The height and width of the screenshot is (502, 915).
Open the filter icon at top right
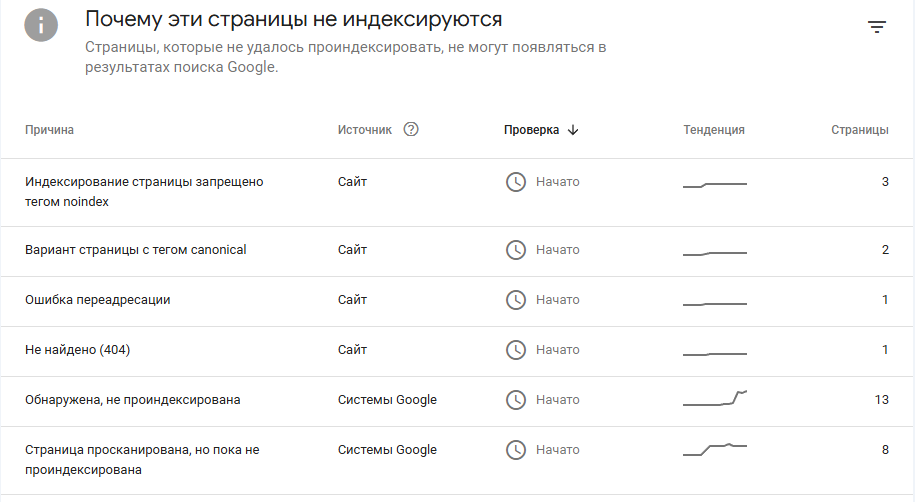876,27
